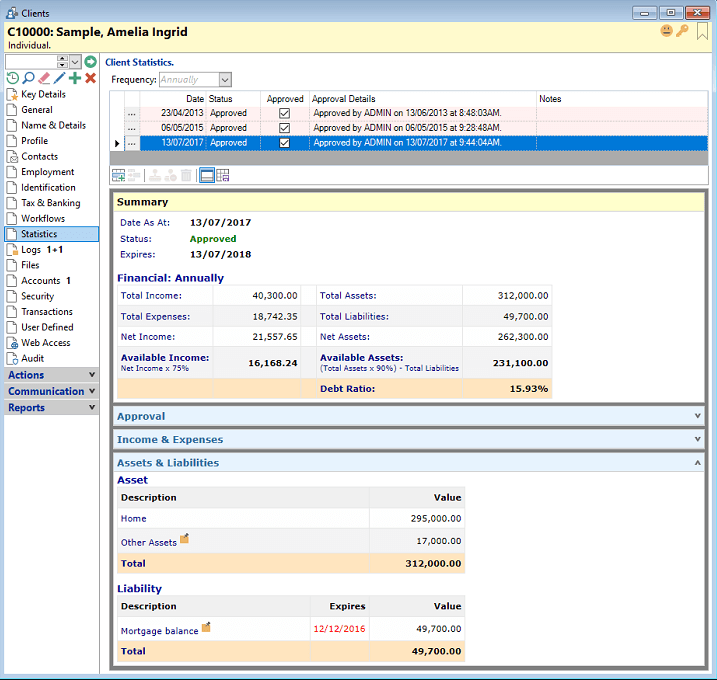Click the green plus add icon
717x680 pixels.
tap(75, 78)
